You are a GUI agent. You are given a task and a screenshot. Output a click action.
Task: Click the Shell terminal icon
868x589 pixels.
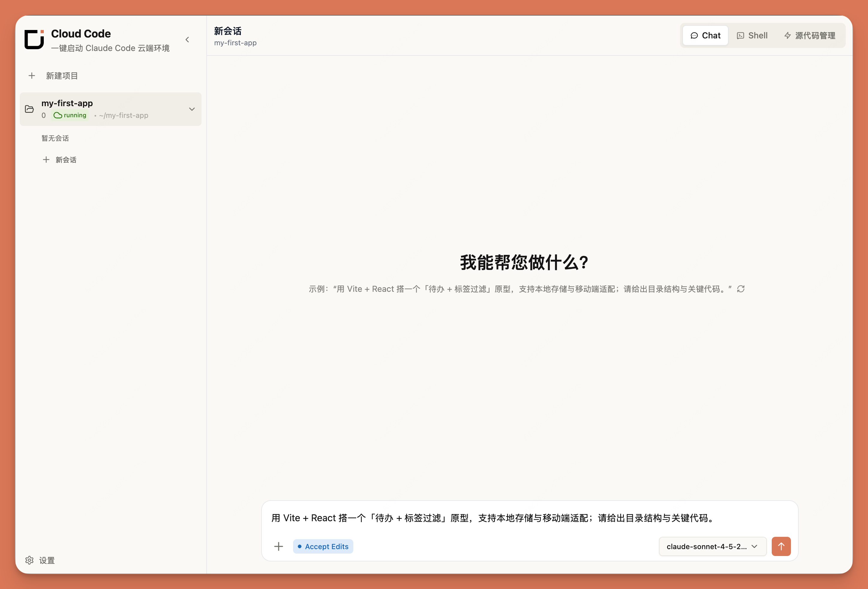pyautogui.click(x=741, y=35)
